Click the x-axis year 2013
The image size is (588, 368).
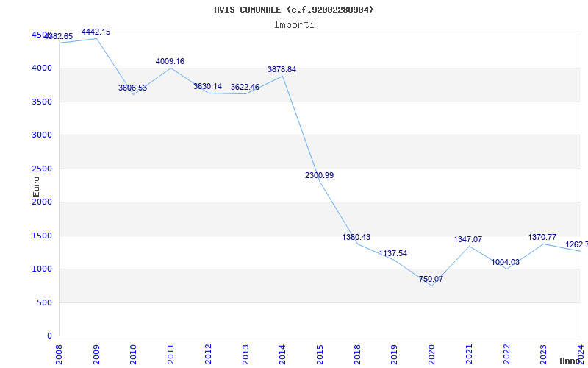[245, 354]
